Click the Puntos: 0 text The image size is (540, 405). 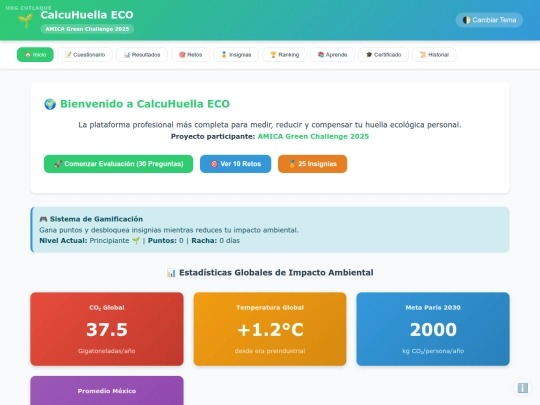pos(166,240)
